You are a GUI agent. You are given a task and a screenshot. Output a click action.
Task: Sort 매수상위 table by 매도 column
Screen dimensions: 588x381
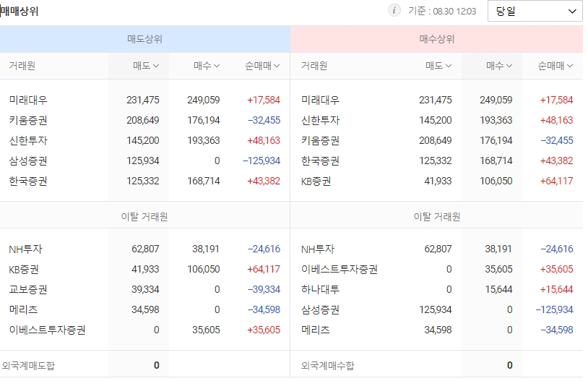[x=438, y=66]
